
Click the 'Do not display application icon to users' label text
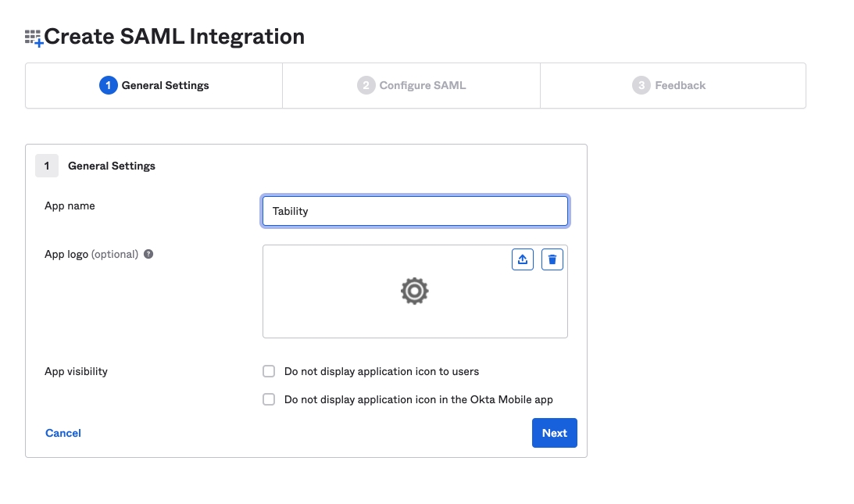pos(381,371)
